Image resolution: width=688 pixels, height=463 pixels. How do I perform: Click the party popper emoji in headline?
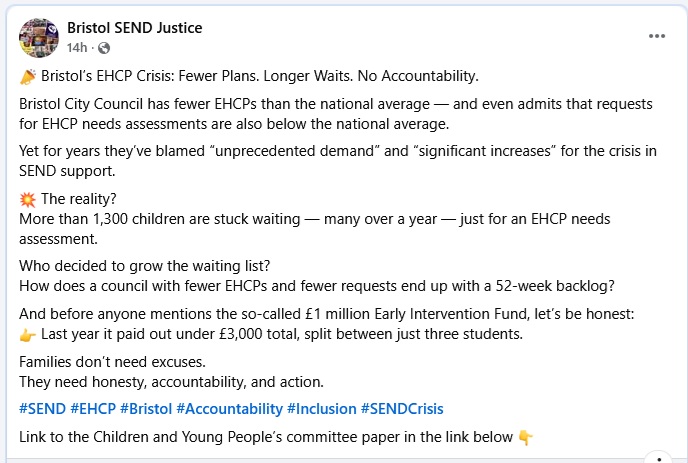pos(28,77)
